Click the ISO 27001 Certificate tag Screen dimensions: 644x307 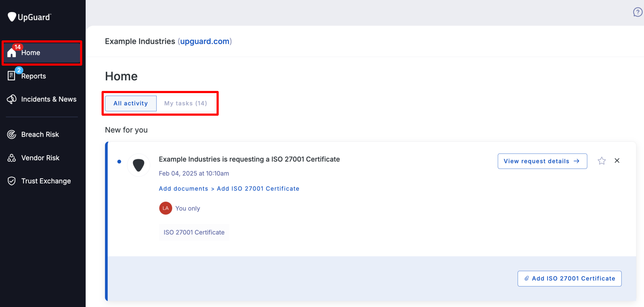tap(194, 232)
